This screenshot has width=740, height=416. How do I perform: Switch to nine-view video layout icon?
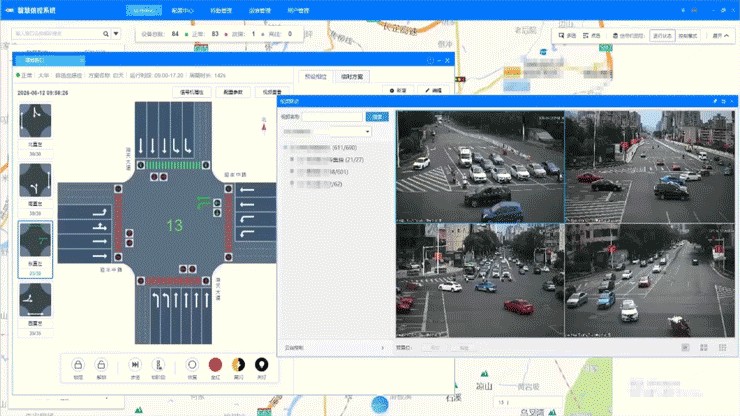pos(723,348)
